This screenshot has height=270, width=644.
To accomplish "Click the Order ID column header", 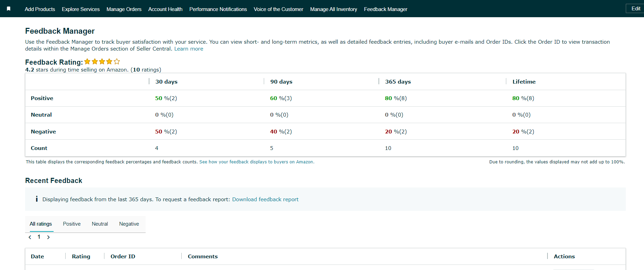I will 123,256.
